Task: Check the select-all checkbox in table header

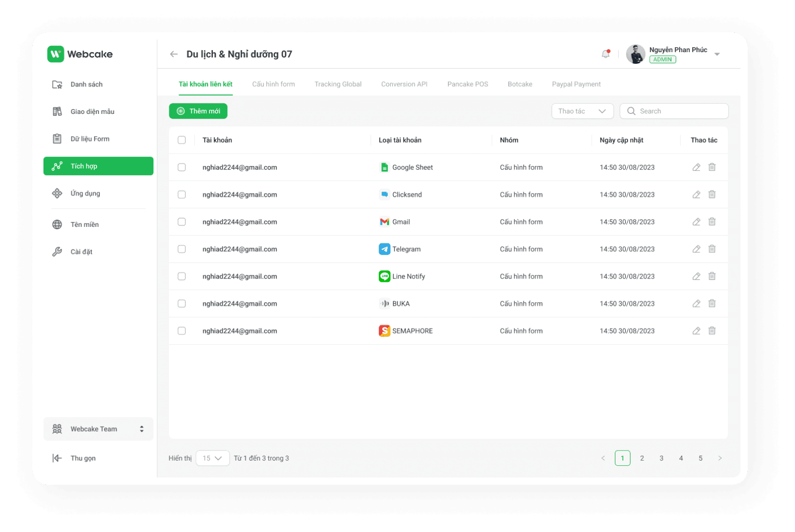Action: click(182, 140)
